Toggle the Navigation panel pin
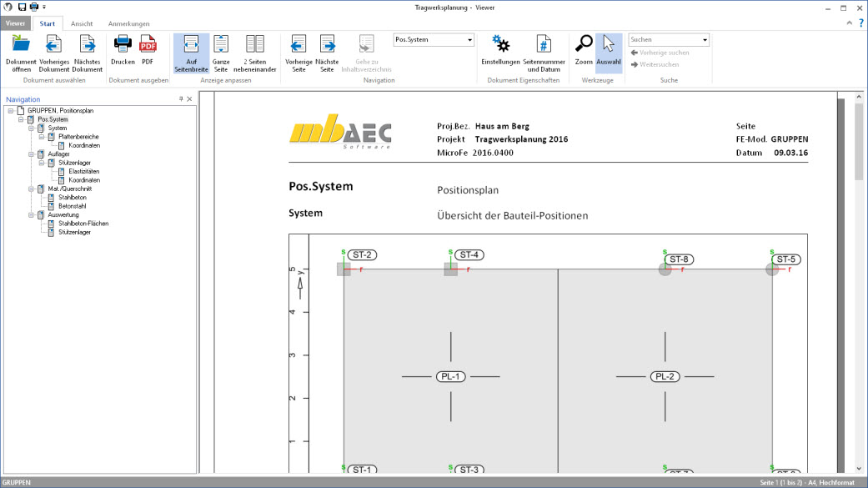This screenshot has width=868, height=488. coord(181,99)
